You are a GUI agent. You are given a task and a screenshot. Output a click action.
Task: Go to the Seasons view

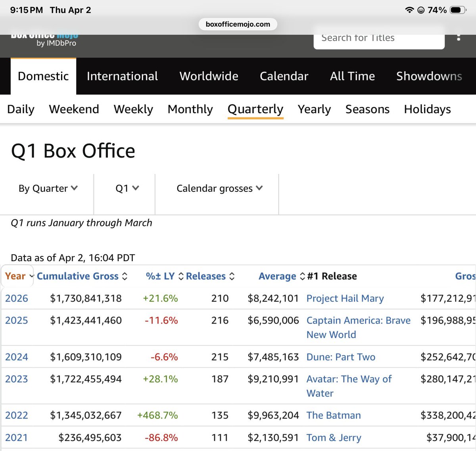367,109
